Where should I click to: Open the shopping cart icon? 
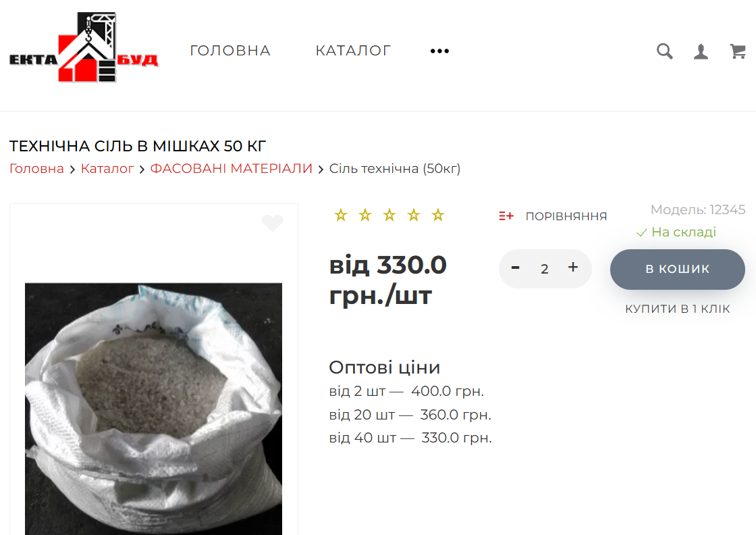(738, 51)
